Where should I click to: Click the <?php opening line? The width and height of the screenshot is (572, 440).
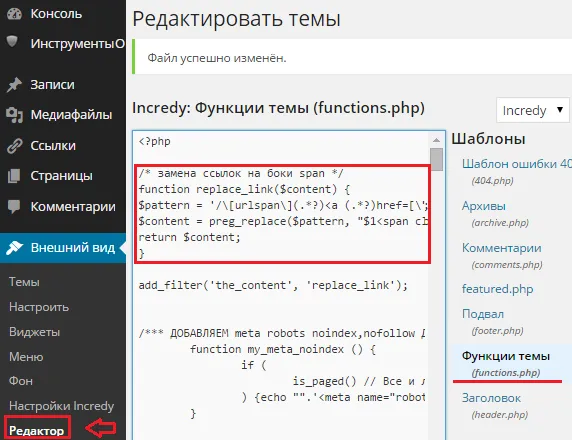[154, 142]
